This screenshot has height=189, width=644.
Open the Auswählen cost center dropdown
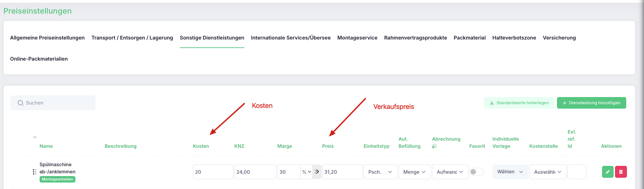tap(548, 172)
